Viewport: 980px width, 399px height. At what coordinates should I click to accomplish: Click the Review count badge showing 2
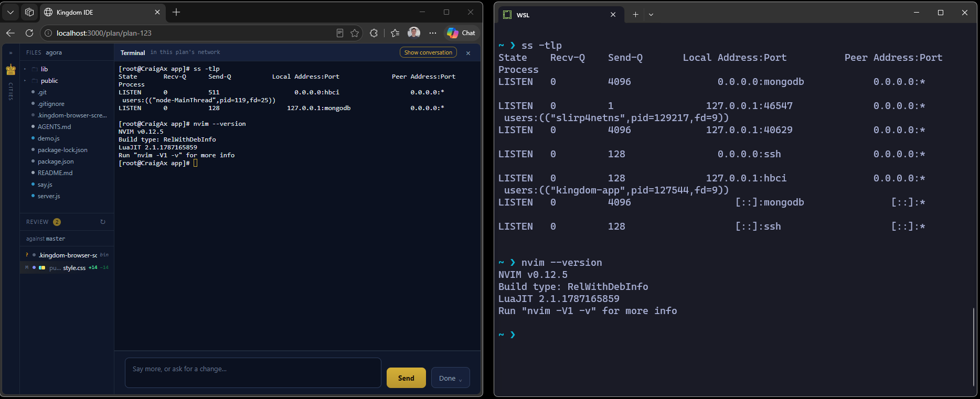click(57, 222)
